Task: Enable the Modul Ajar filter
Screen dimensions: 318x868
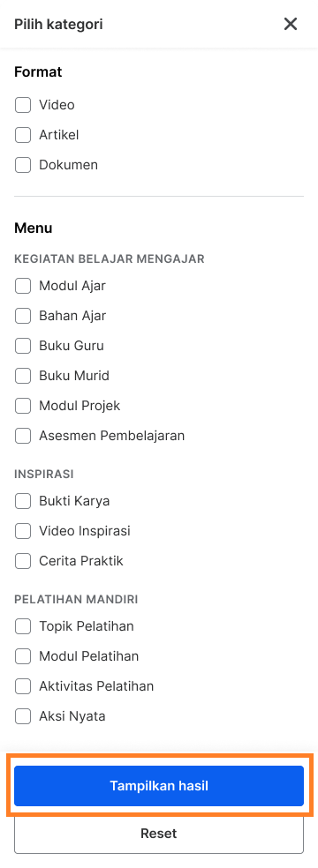Action: 23,286
